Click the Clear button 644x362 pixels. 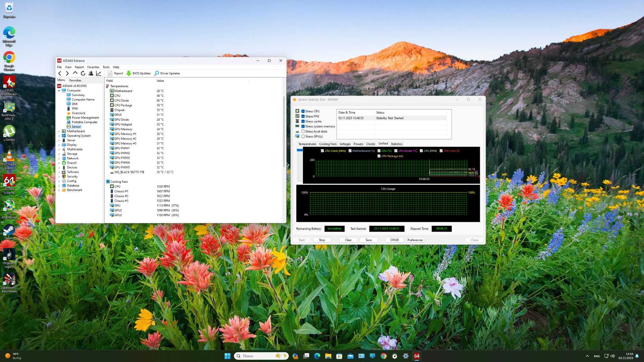[x=348, y=240]
